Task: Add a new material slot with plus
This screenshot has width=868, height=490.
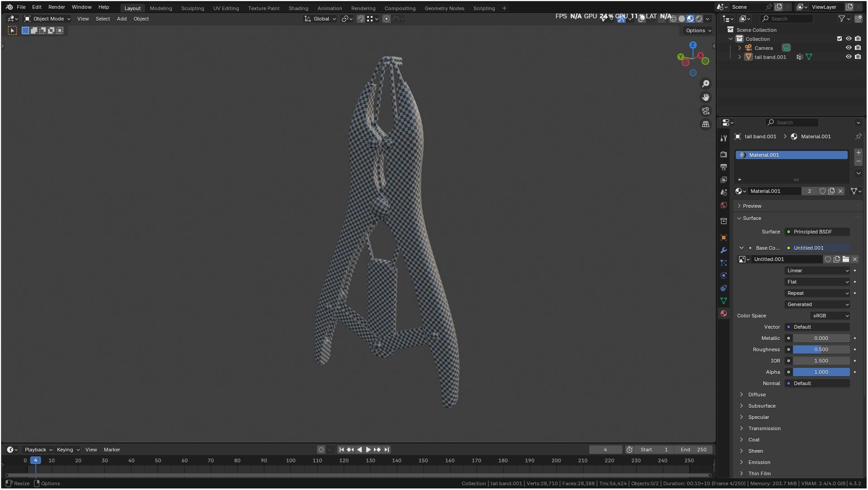Action: tap(858, 153)
